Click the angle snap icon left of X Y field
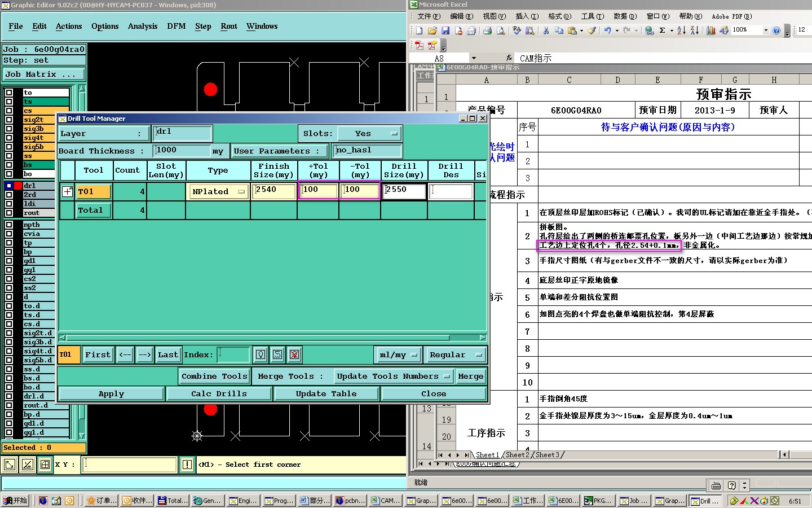The image size is (812, 508). (27, 465)
